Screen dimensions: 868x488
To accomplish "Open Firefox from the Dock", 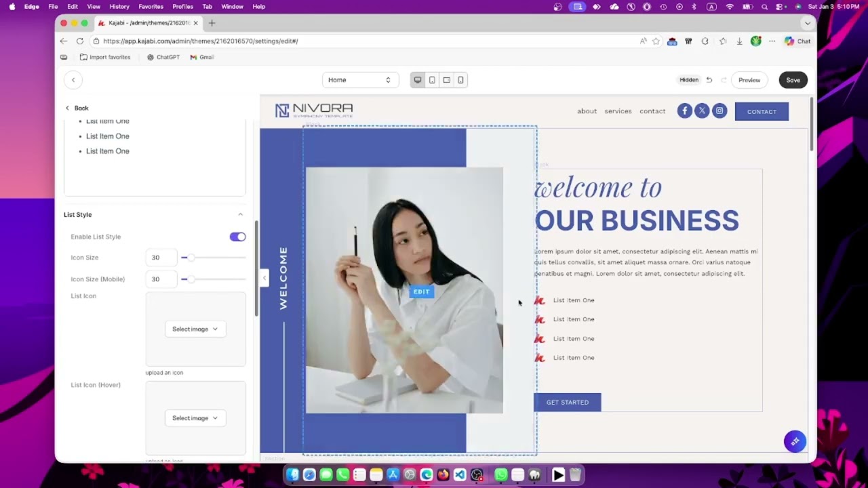I will [x=443, y=475].
